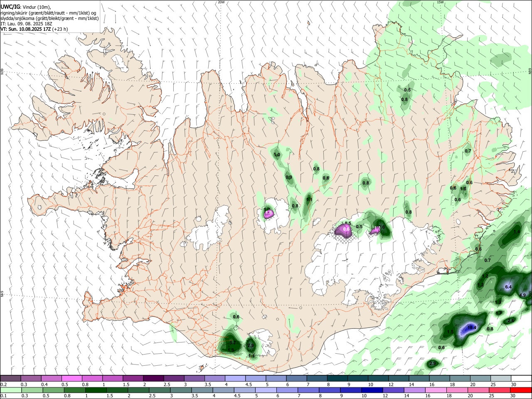Image resolution: width=532 pixels, height=399 pixels.
Task: Select the pale green 0.1 swatch in the lower legend
Action: [10, 390]
